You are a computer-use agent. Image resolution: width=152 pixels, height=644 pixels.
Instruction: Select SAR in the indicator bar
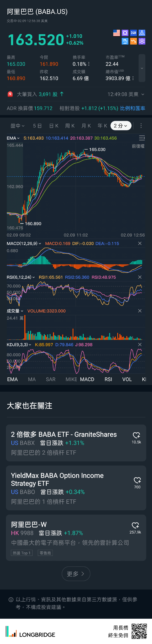click(51, 379)
